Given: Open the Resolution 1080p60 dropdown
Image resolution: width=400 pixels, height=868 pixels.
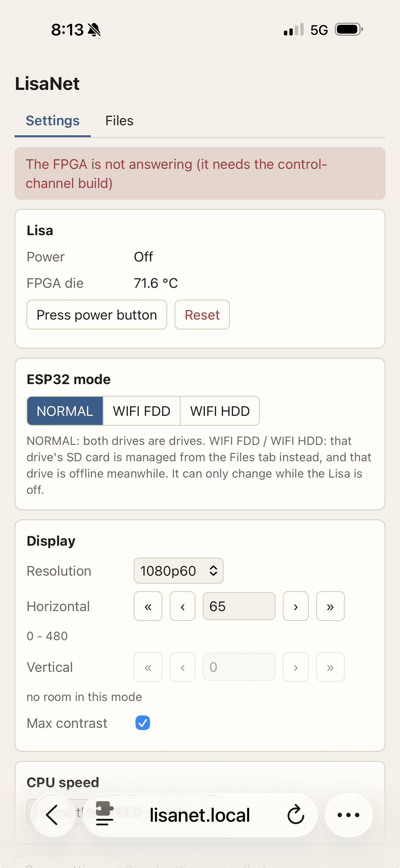Looking at the screenshot, I should point(178,570).
